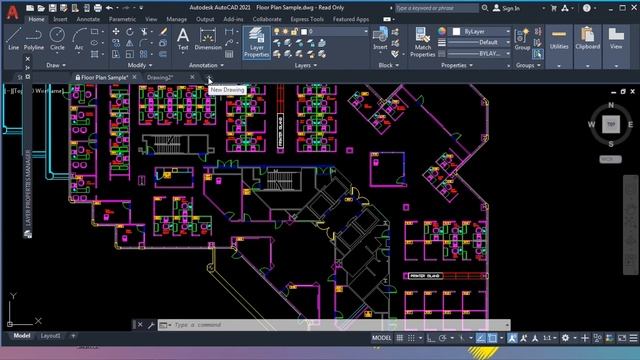The height and width of the screenshot is (360, 640).
Task: Toggle object snap tracking in status bar
Action: point(481,338)
